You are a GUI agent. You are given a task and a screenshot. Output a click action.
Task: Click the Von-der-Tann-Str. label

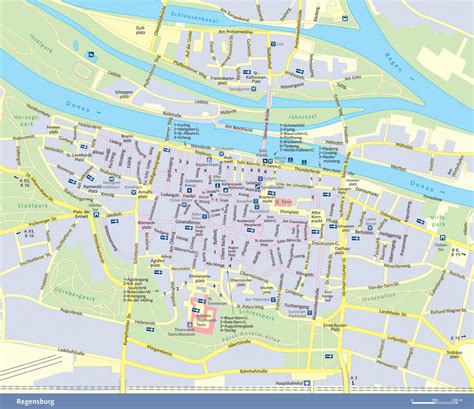click(384, 285)
